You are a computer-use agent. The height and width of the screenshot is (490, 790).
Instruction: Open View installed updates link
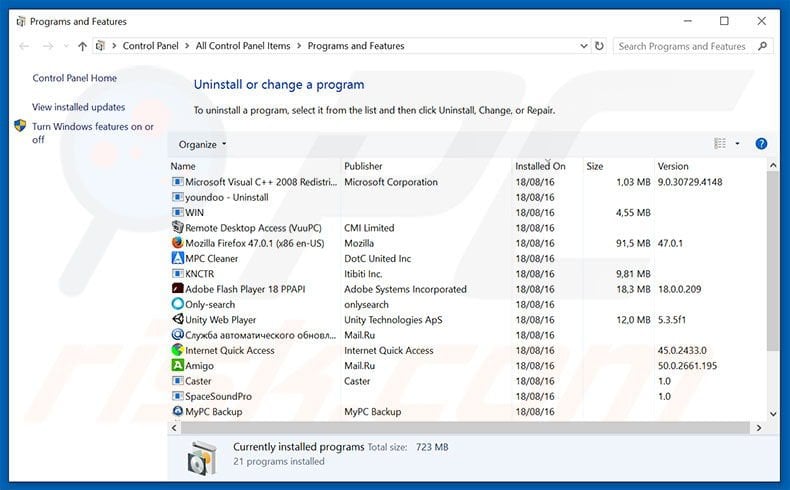pyautogui.click(x=79, y=107)
